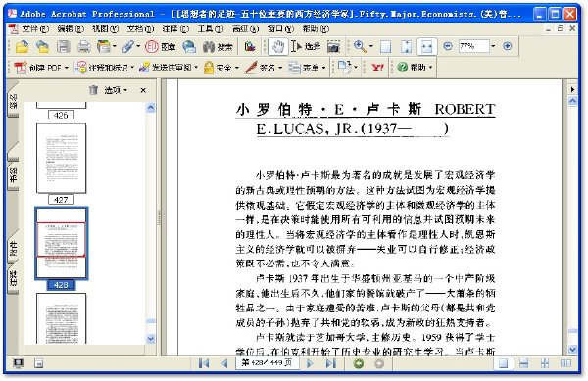The height and width of the screenshot is (381, 588).
Task: Go to the previous page
Action: pyautogui.click(x=225, y=363)
